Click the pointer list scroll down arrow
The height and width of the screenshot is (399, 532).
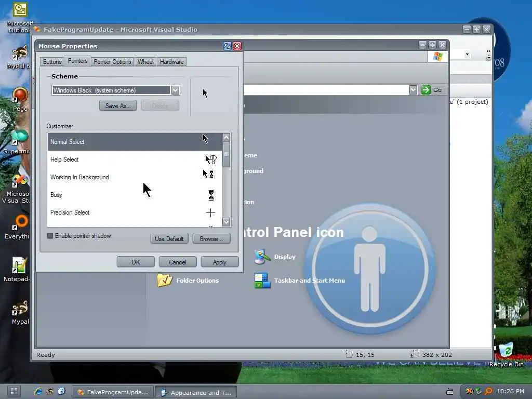click(227, 222)
